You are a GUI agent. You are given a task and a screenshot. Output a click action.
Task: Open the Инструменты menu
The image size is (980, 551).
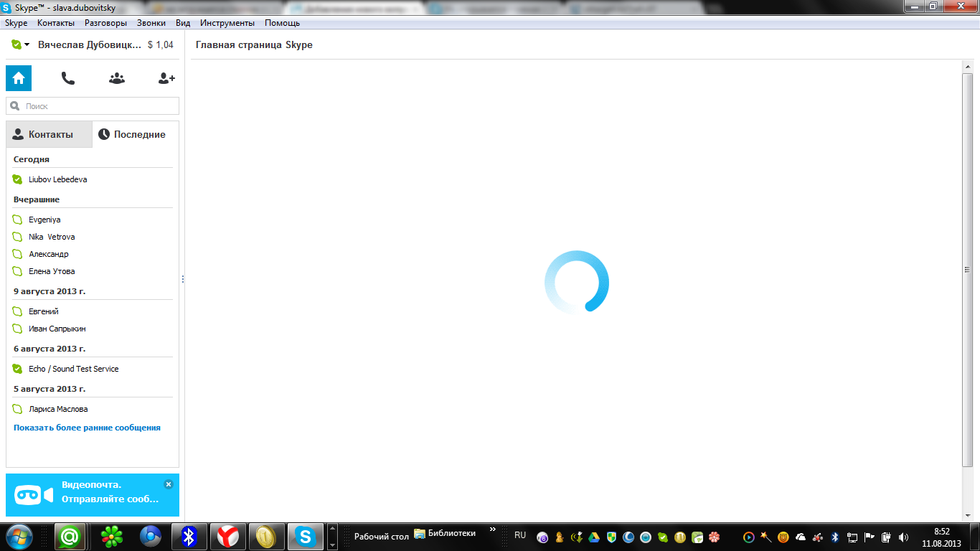(227, 23)
